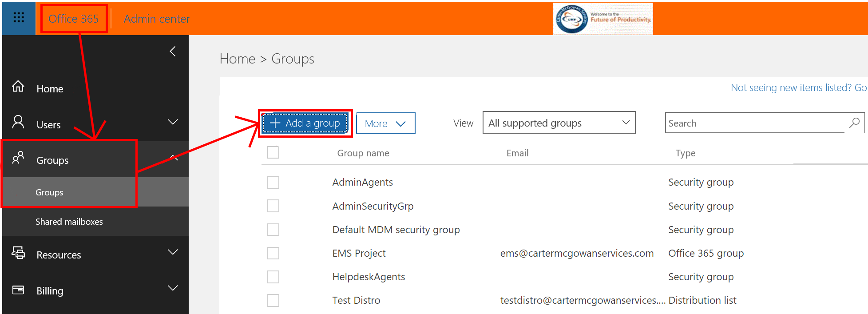Open Billing in the sidebar
Viewport: 868px width, 314px height.
click(50, 291)
